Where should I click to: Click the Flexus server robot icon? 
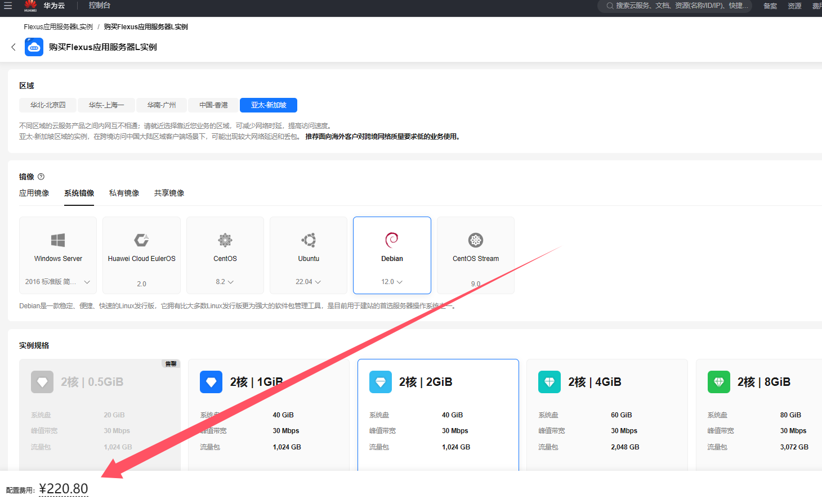34,47
